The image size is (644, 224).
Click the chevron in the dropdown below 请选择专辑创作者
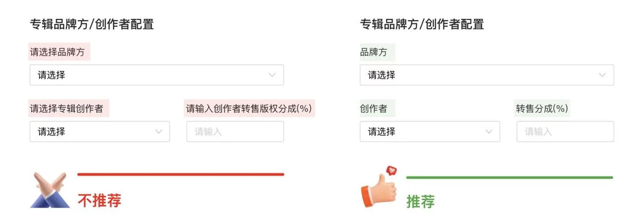[159, 132]
